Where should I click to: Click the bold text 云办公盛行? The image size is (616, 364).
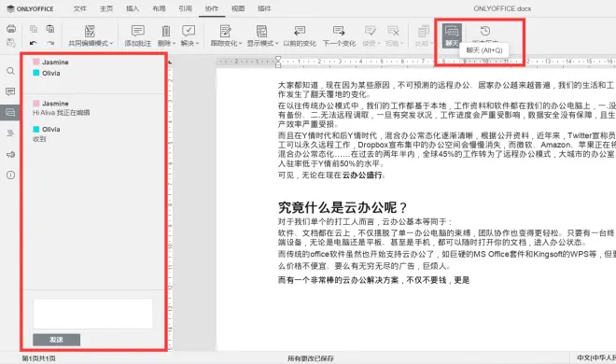(x=362, y=175)
